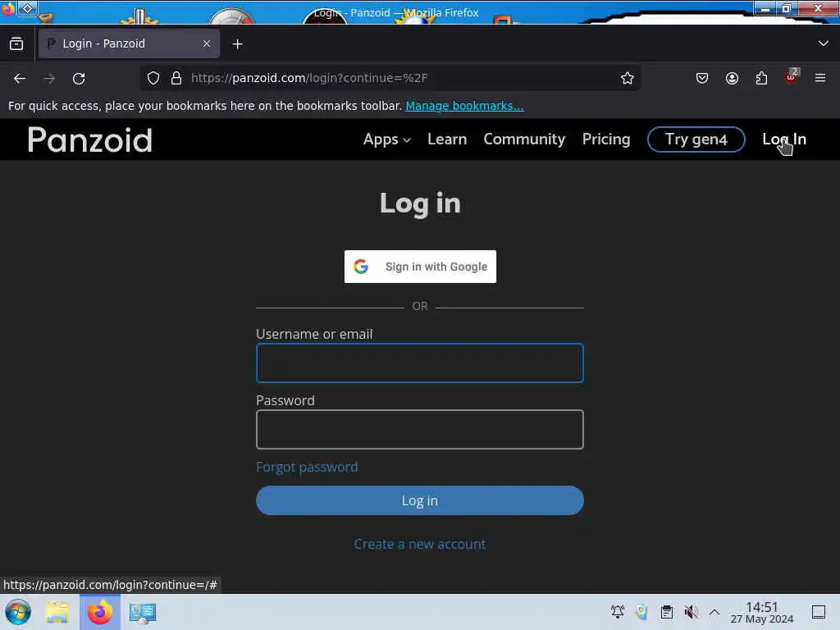This screenshot has height=630, width=840.
Task: Click the window menu icon in title bar
Action: pyautogui.click(x=27, y=8)
